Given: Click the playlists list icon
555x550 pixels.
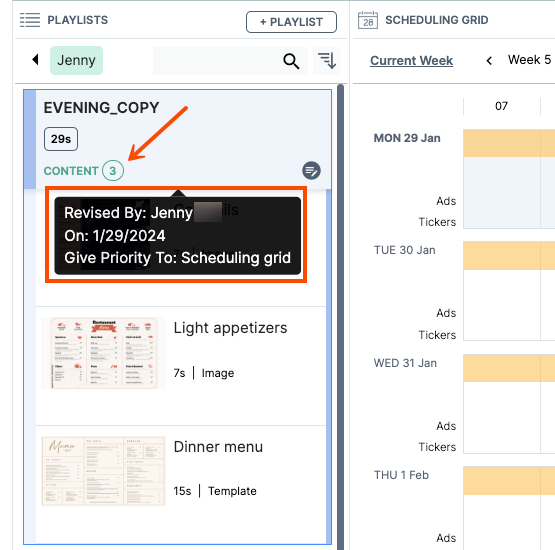Looking at the screenshot, I should (x=30, y=20).
